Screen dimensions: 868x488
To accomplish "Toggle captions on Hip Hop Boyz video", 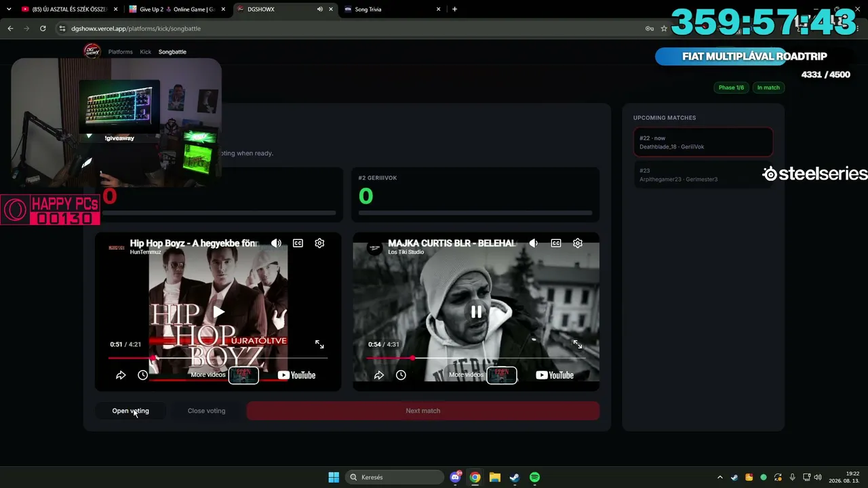I will click(x=298, y=243).
